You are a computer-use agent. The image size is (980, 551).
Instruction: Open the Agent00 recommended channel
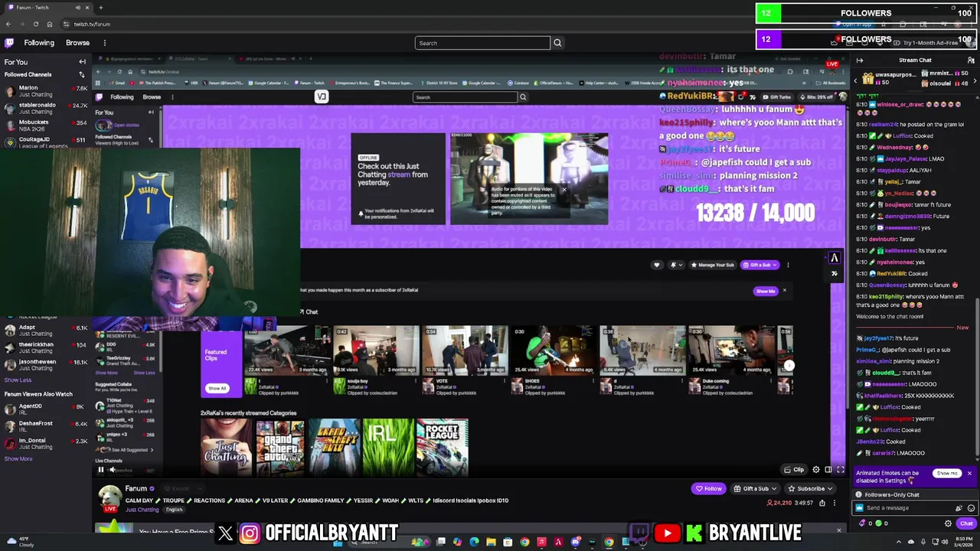(x=46, y=409)
